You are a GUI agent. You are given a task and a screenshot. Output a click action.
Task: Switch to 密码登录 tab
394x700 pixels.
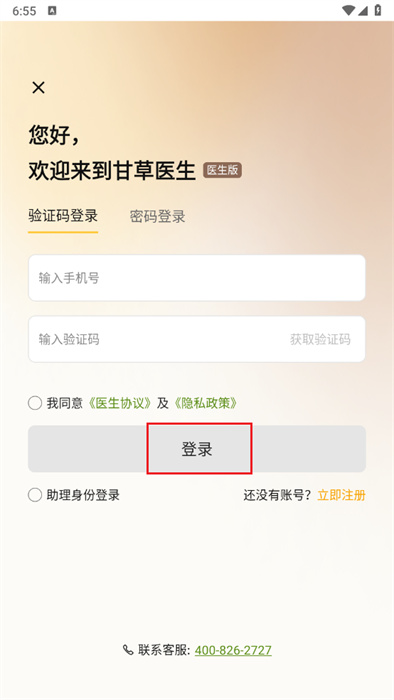158,217
